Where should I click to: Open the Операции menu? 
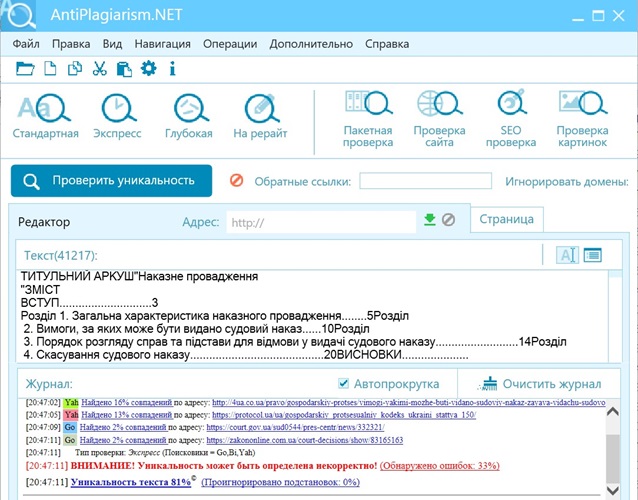pos(230,44)
